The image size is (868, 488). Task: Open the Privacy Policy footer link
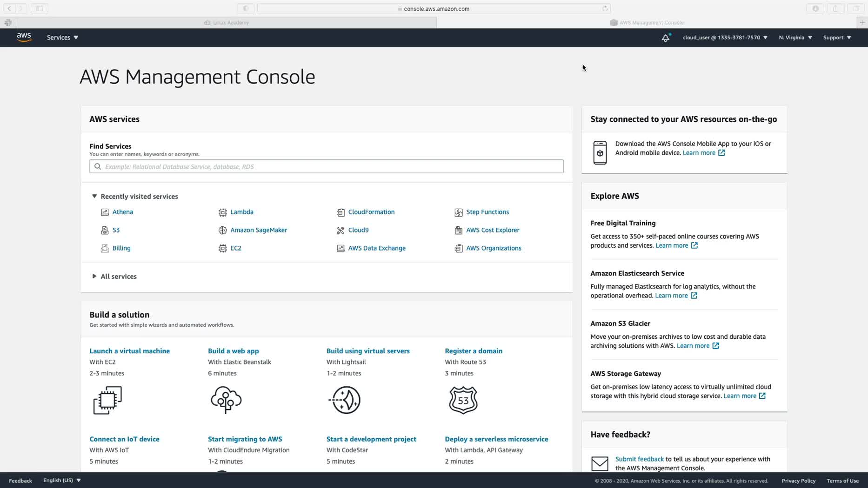click(x=799, y=481)
